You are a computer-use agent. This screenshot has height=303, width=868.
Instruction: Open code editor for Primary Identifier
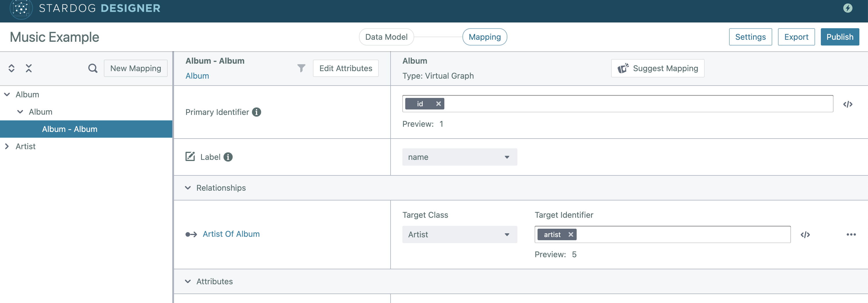[848, 104]
